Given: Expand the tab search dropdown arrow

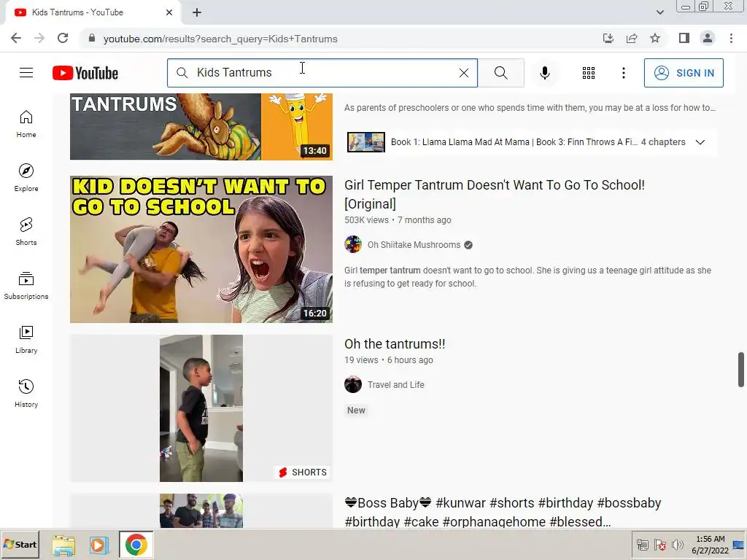Looking at the screenshot, I should click(659, 12).
